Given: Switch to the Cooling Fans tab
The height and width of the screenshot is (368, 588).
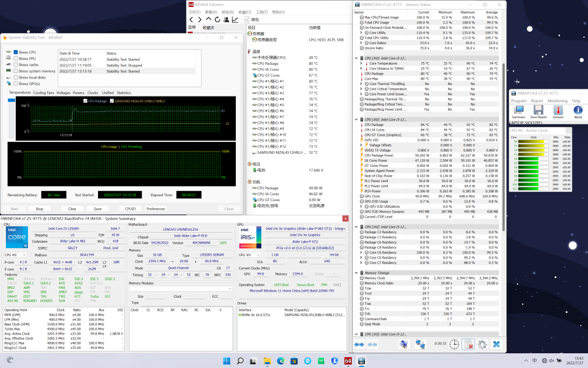Looking at the screenshot, I should [x=44, y=93].
